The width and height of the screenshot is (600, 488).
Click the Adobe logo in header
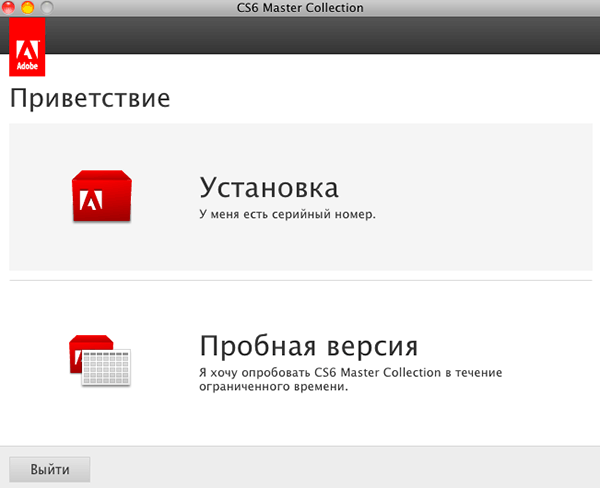pyautogui.click(x=27, y=47)
